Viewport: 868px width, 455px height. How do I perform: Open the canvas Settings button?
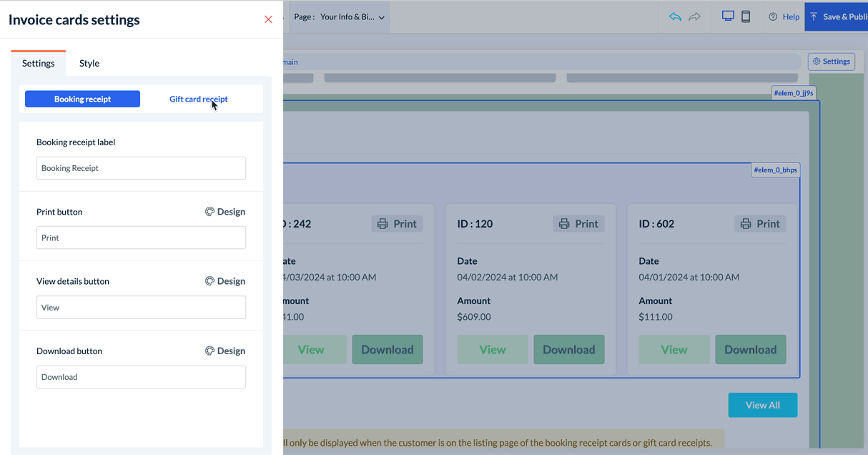[832, 62]
